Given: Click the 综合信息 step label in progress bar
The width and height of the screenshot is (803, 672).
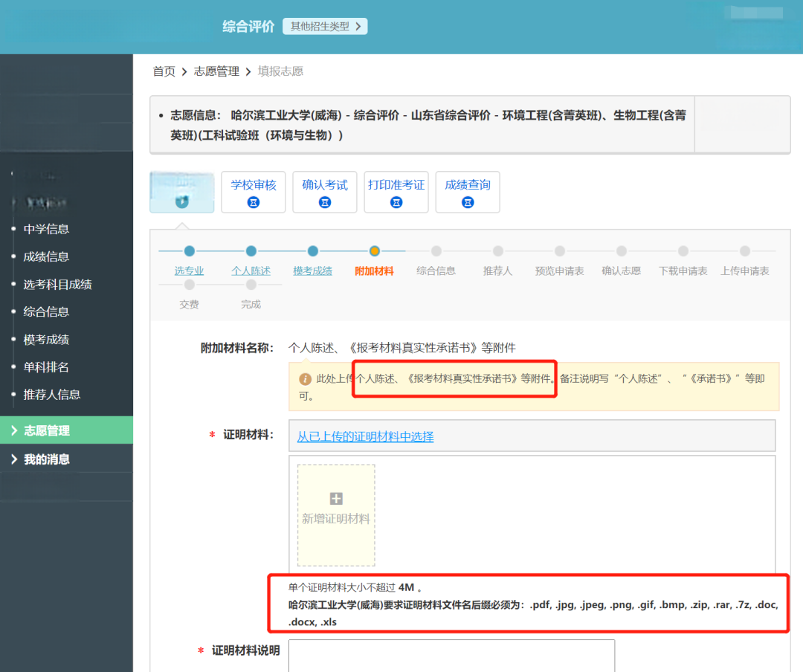Looking at the screenshot, I should [x=436, y=271].
